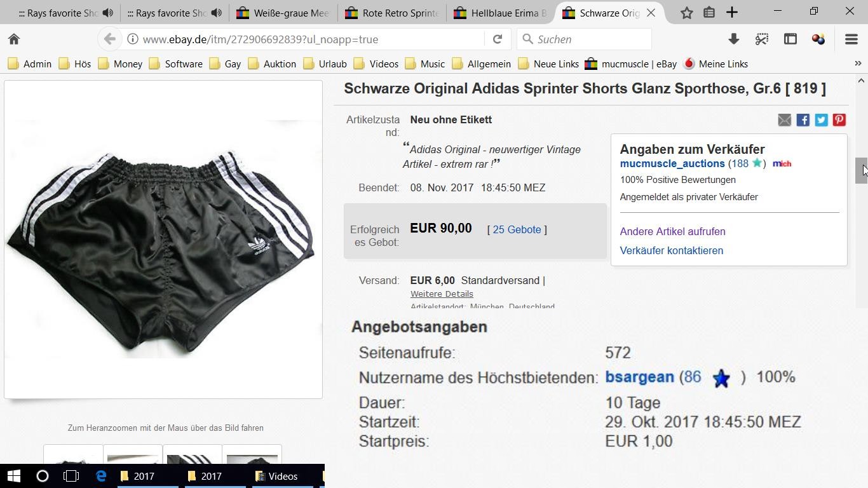Share the listing via the email icon
This screenshot has width=868, height=488.
784,120
